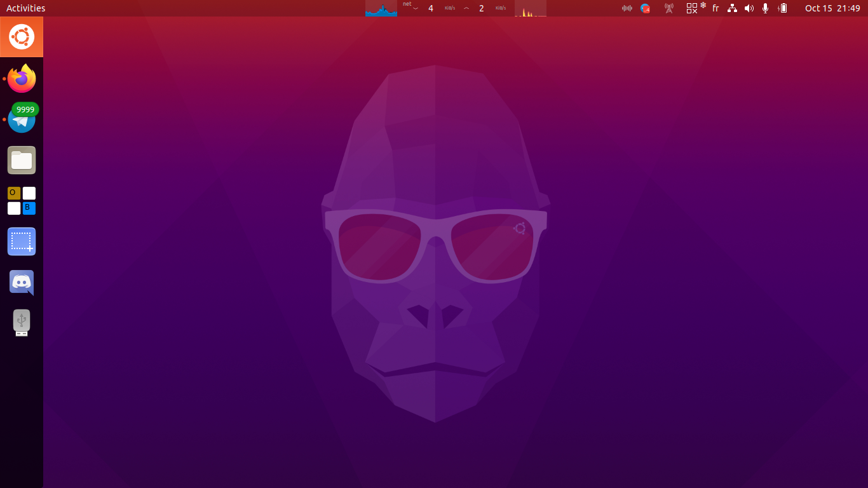Image resolution: width=868 pixels, height=488 pixels.
Task: Click the blue CPU graph monitor
Action: pos(381,8)
